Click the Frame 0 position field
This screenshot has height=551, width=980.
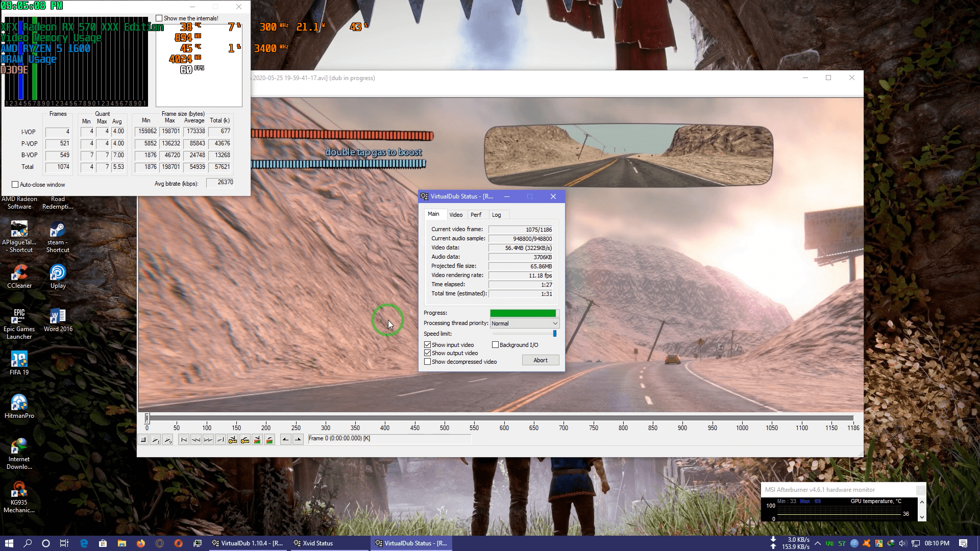389,439
